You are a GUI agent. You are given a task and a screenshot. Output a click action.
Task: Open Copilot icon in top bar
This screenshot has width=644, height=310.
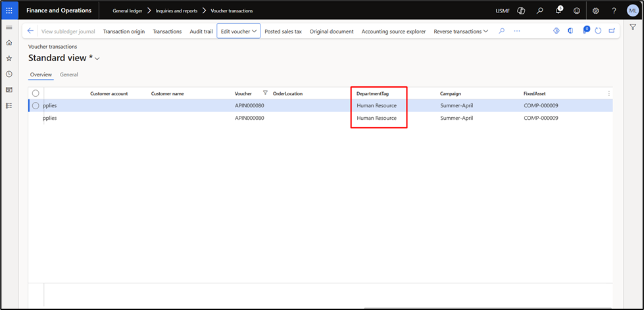[521, 11]
